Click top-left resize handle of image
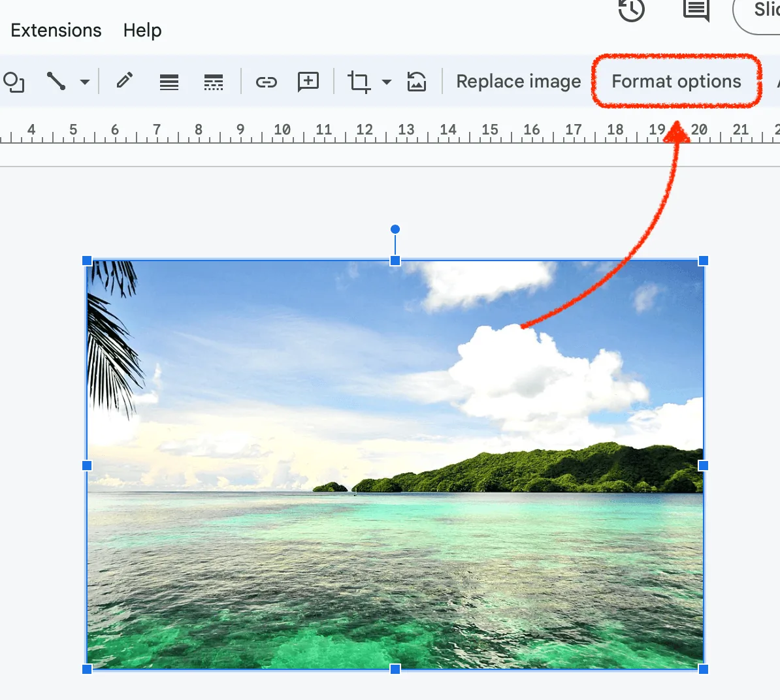The image size is (780, 700). pos(87,261)
